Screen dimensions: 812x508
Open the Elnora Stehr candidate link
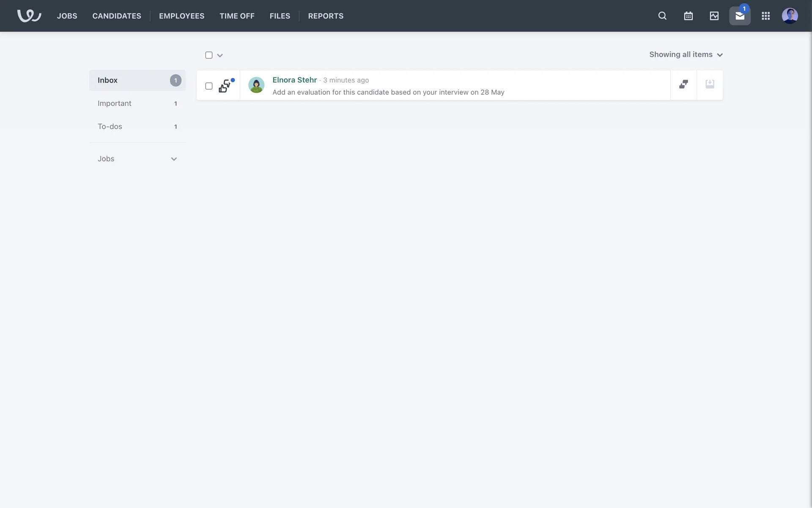[x=294, y=80]
